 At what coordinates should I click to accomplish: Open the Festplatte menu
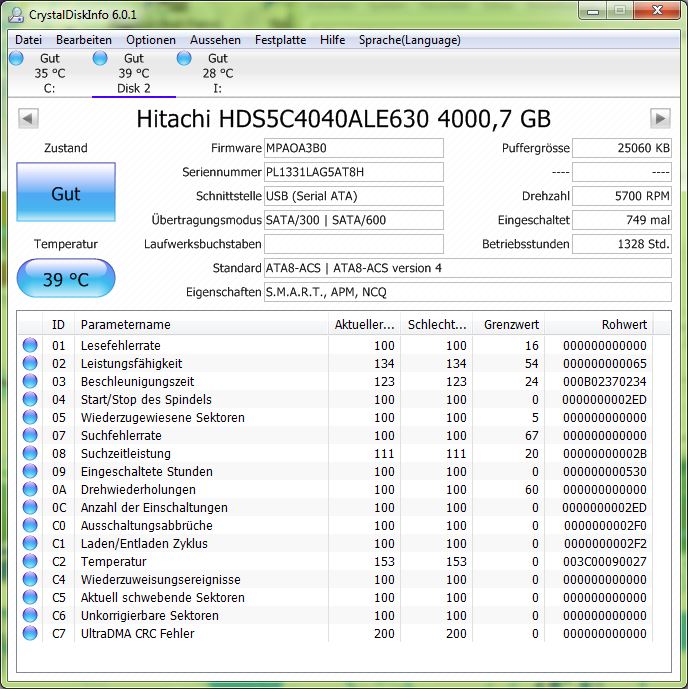tap(280, 40)
